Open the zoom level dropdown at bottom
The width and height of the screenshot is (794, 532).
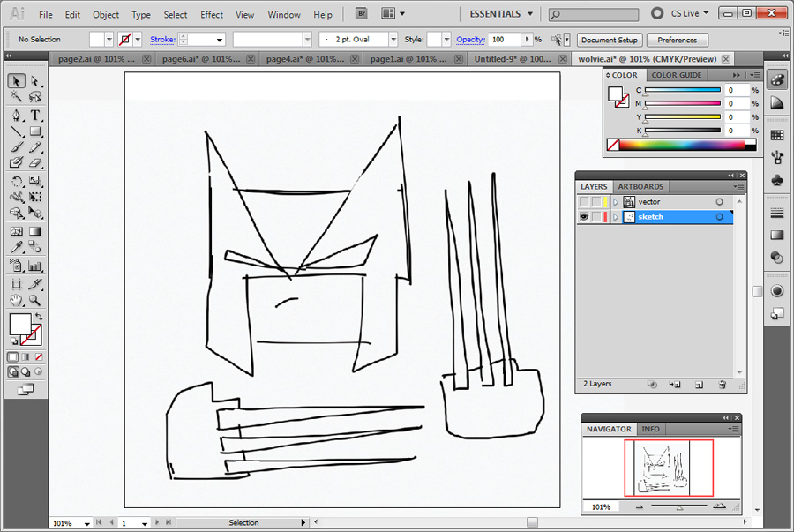coord(87,523)
